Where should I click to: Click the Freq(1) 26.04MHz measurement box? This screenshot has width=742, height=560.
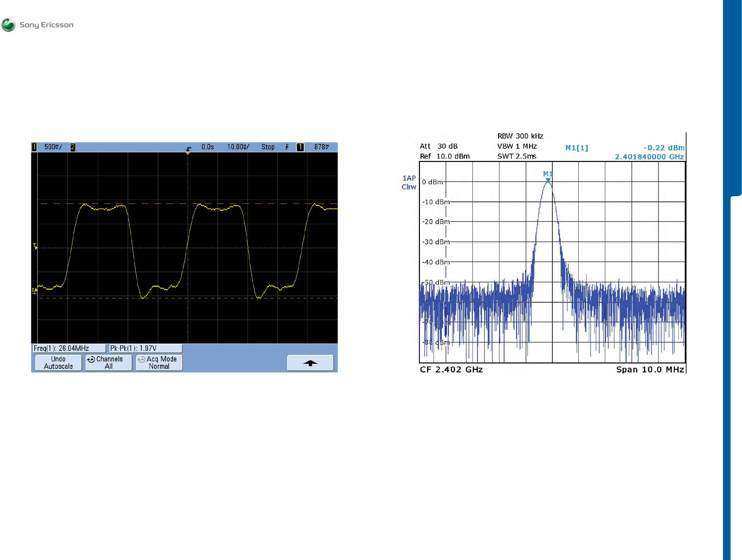pyautogui.click(x=69, y=349)
